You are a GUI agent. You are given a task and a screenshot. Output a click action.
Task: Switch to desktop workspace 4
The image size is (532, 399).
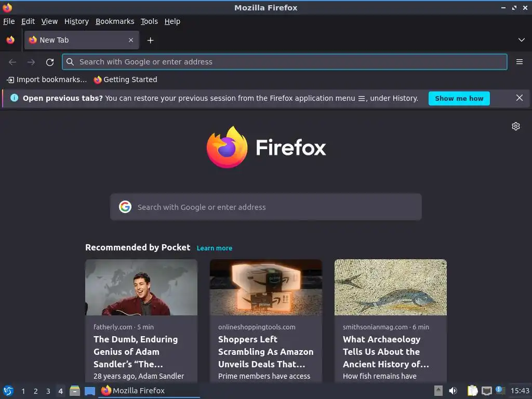coord(60,391)
